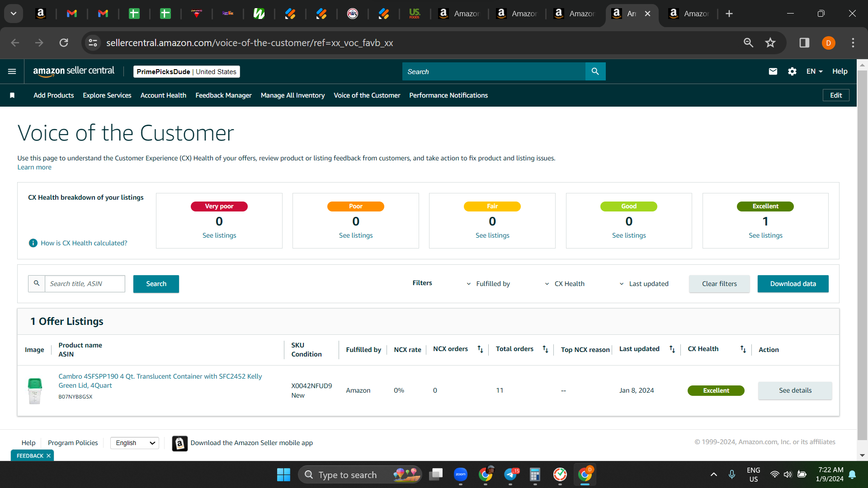Click the zoom magnifier in address bar

pos(749,43)
